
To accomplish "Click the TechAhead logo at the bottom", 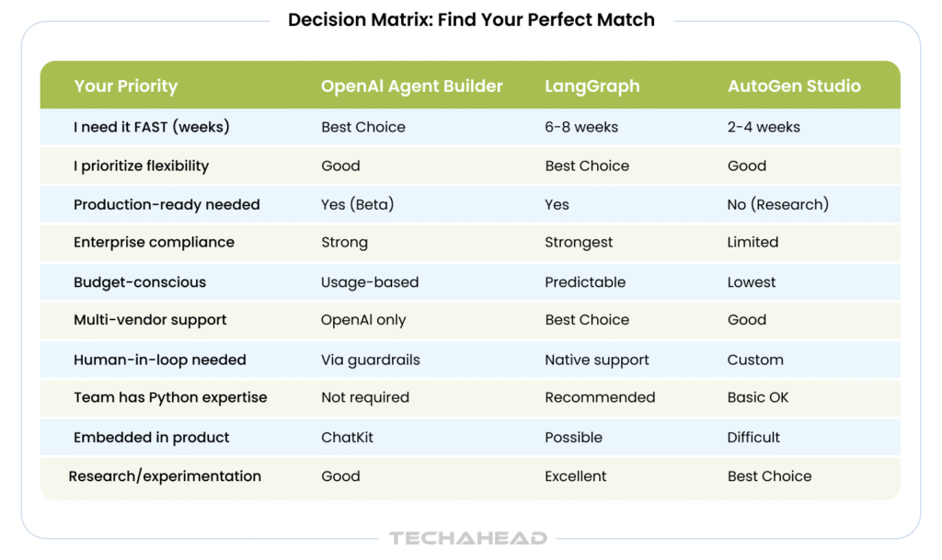I will click(468, 538).
